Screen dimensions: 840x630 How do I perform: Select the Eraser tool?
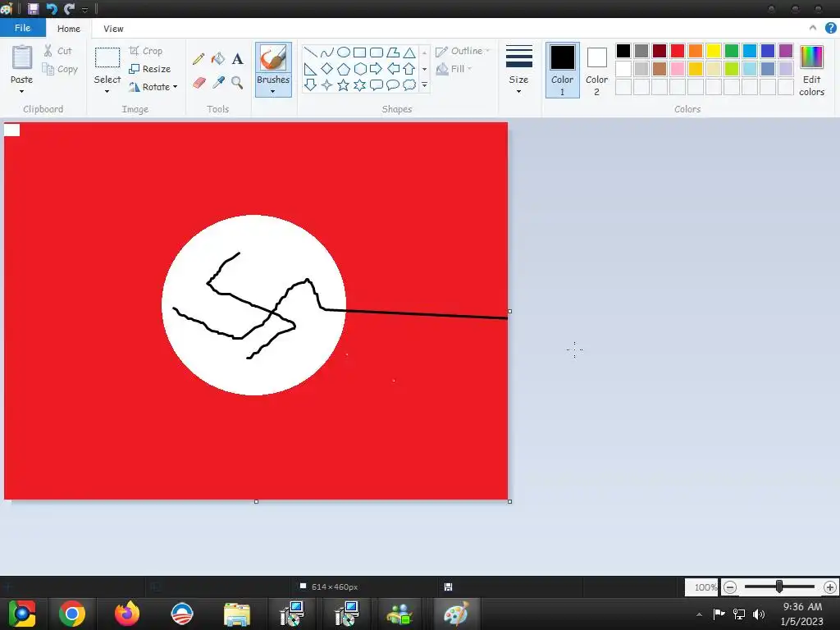(199, 83)
